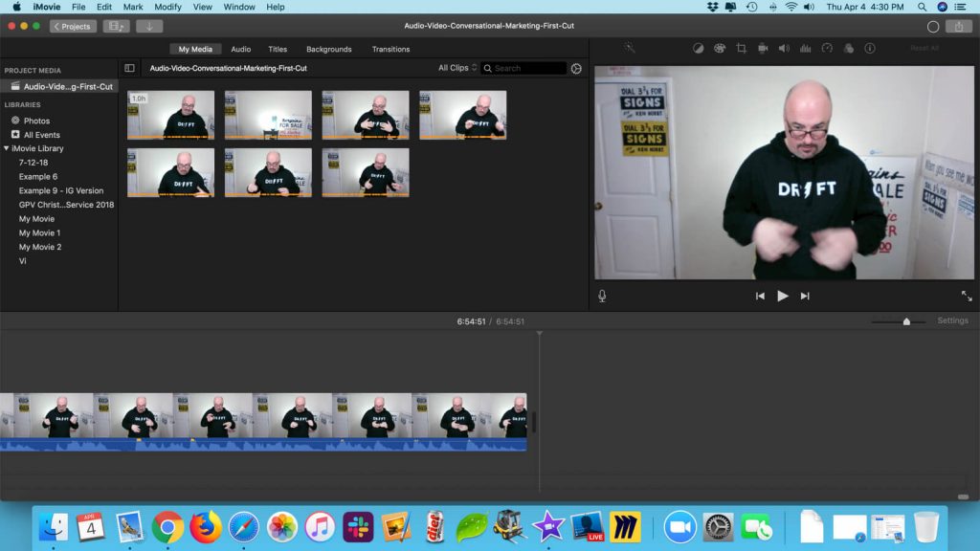The image size is (980, 551).
Task: Collapse the iMovie Library tree
Action: pos(7,148)
